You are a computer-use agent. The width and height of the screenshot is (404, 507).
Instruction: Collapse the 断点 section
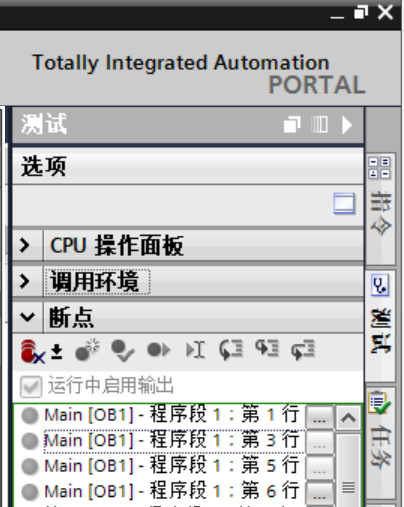pyautogui.click(x=27, y=317)
